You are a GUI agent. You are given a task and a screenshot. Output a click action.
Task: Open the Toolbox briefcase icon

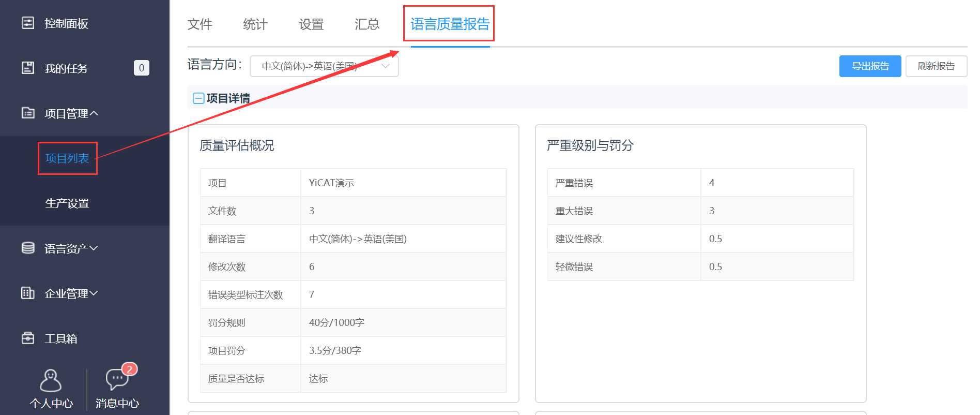[28, 338]
